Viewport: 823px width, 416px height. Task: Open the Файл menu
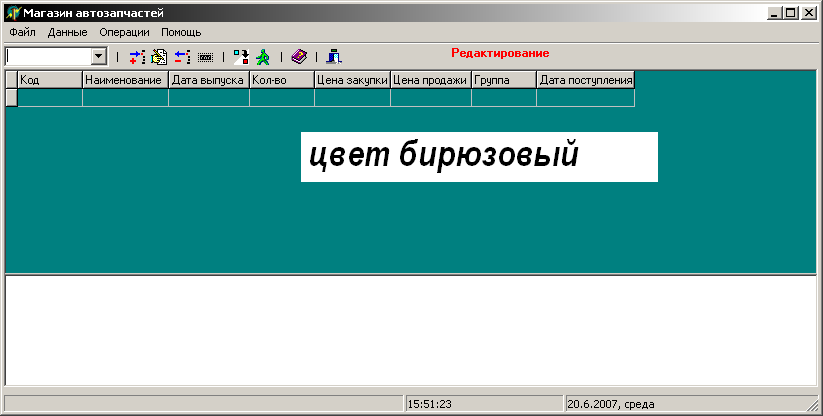[x=23, y=33]
